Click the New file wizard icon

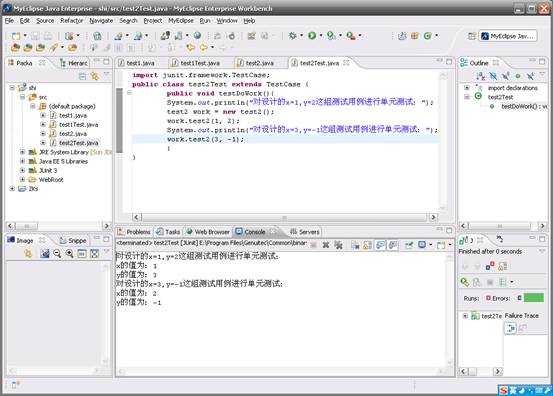tap(16, 36)
